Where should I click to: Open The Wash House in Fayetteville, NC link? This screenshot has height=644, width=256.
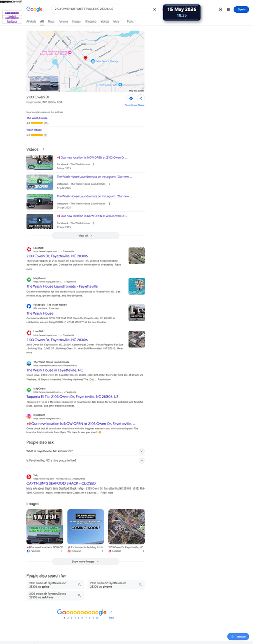coord(55,370)
